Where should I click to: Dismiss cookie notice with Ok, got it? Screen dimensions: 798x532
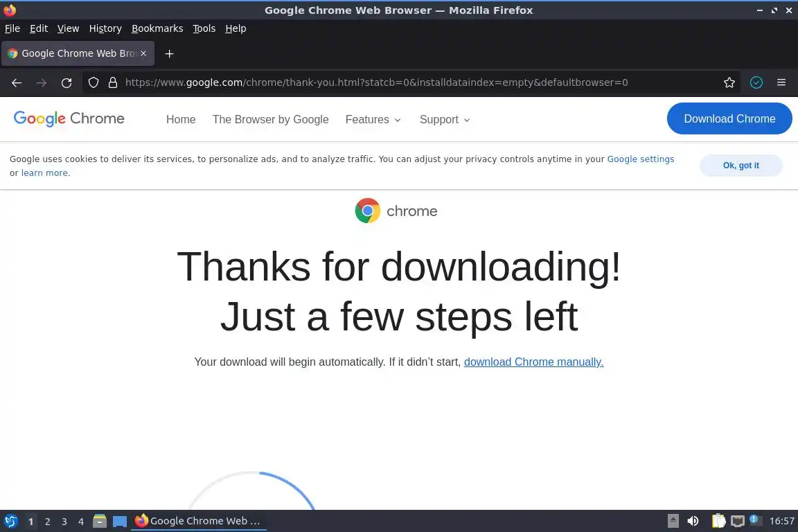click(741, 166)
